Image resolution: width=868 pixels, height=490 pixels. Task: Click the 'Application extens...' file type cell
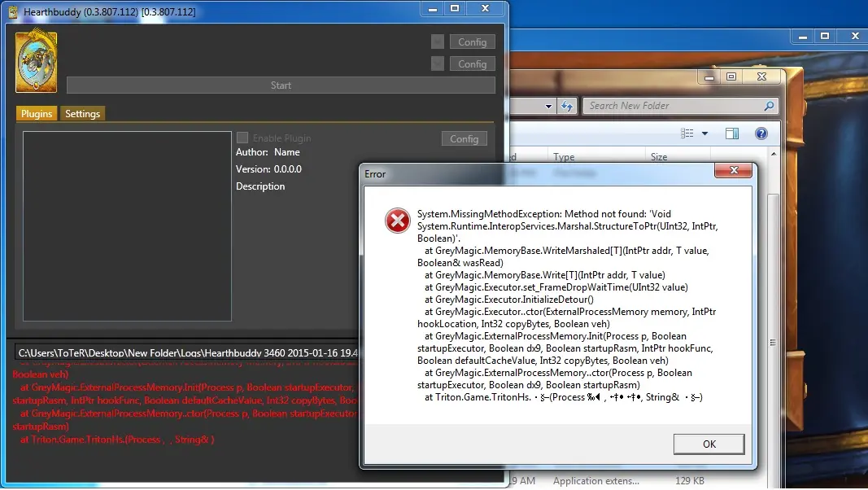click(595, 480)
